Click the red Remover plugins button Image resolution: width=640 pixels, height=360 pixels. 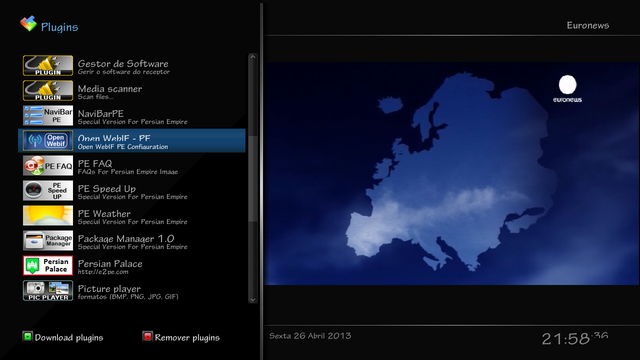[x=147, y=337]
